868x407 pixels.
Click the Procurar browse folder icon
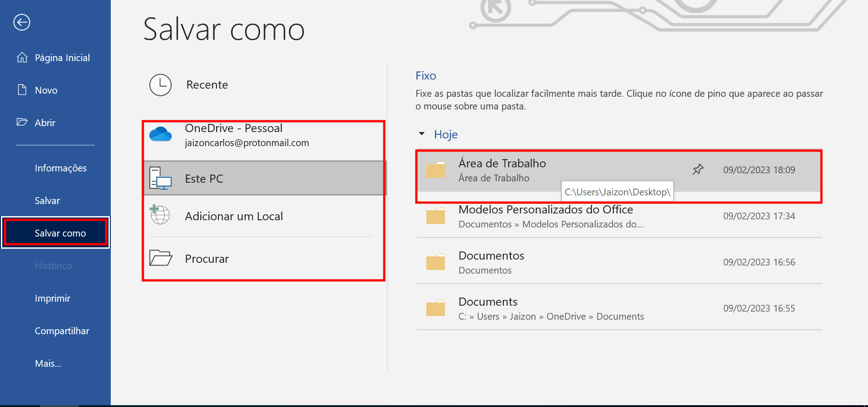tap(160, 258)
